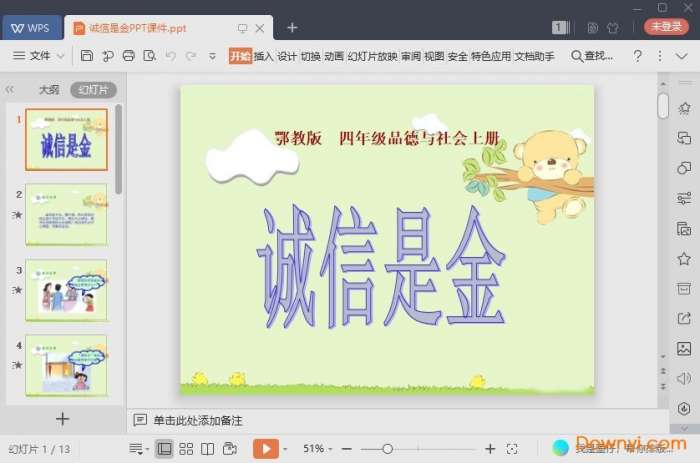The height and width of the screenshot is (463, 700).
Task: Select the 诚信是金PPT课件.ppt document tab
Action: [x=138, y=28]
